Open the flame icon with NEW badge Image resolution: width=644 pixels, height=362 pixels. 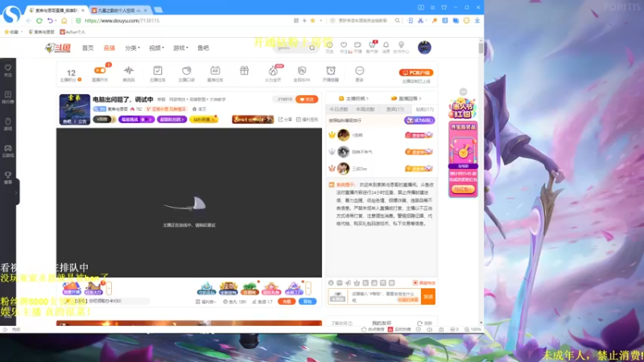[x=273, y=71]
